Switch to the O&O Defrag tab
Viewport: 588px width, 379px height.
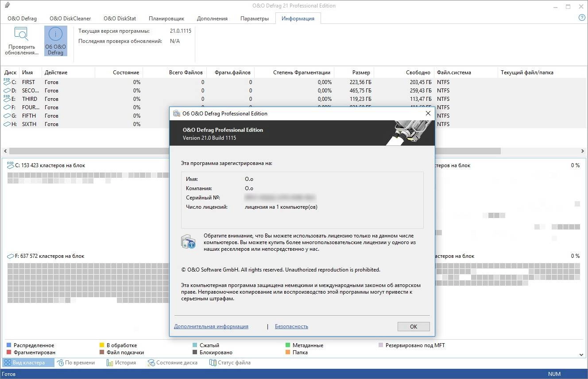(x=22, y=19)
